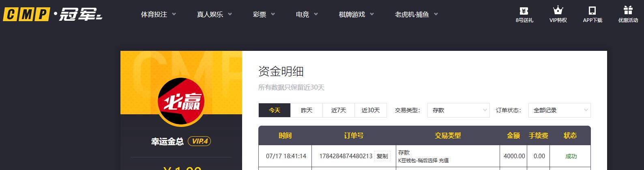Expand the 老虎机·捕鱼 menu
The width and height of the screenshot is (644, 170).
point(416,14)
